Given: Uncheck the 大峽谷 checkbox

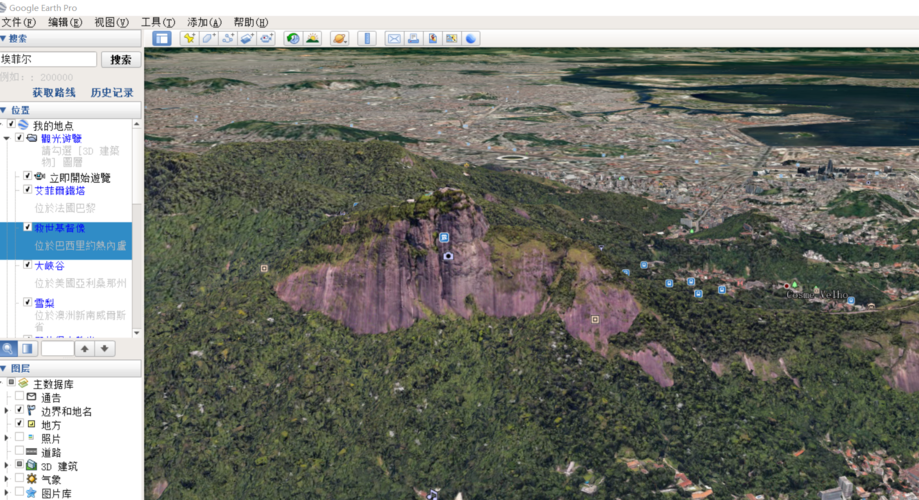Looking at the screenshot, I should (x=28, y=265).
